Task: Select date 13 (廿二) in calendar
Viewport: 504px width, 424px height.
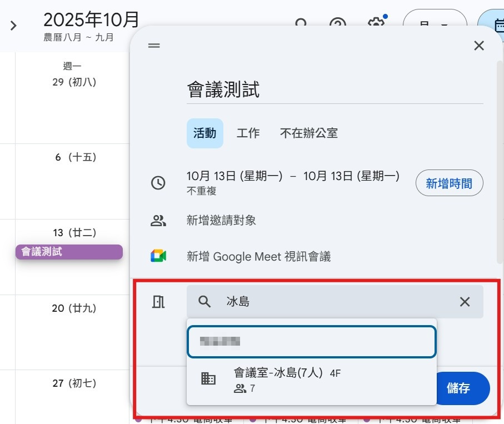Action: point(74,232)
